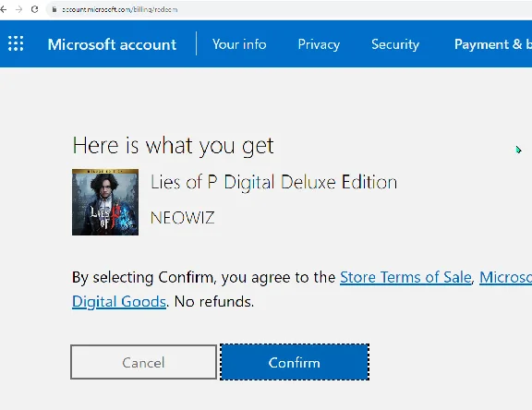
Task: Click the Lies of P cover thumbnail
Action: tap(105, 202)
